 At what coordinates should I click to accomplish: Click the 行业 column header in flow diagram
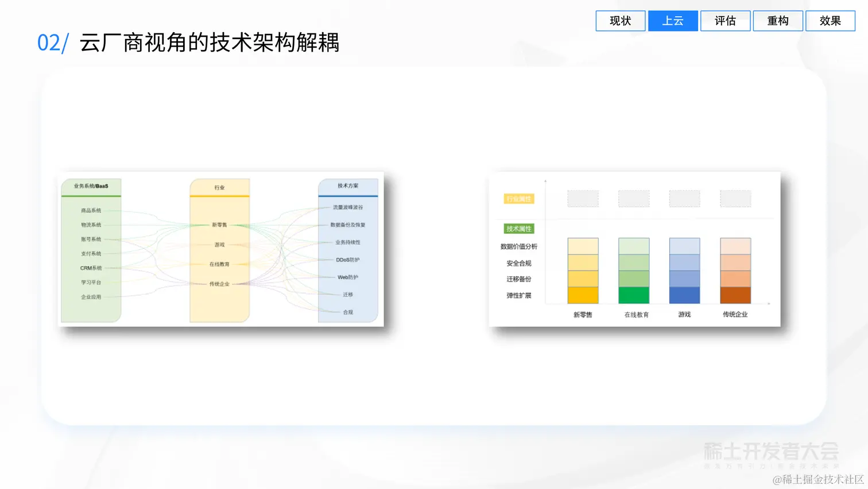click(x=219, y=187)
